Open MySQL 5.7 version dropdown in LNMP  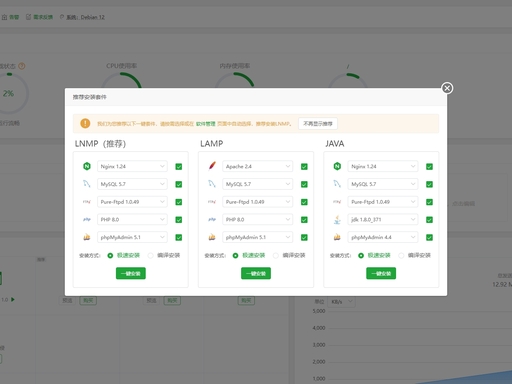pyautogui.click(x=132, y=184)
